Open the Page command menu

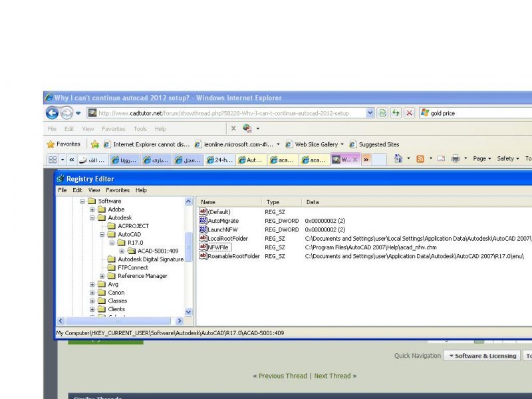click(x=481, y=158)
